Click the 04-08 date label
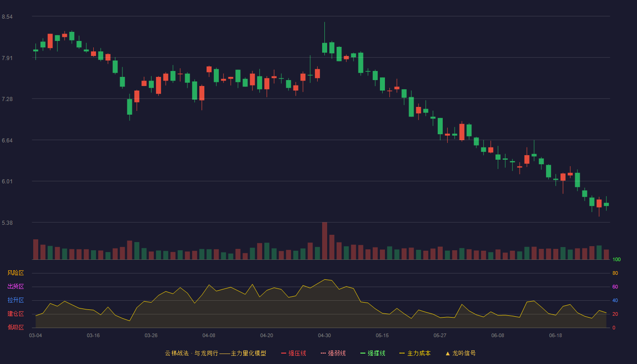The height and width of the screenshot is (364, 637). (x=209, y=335)
